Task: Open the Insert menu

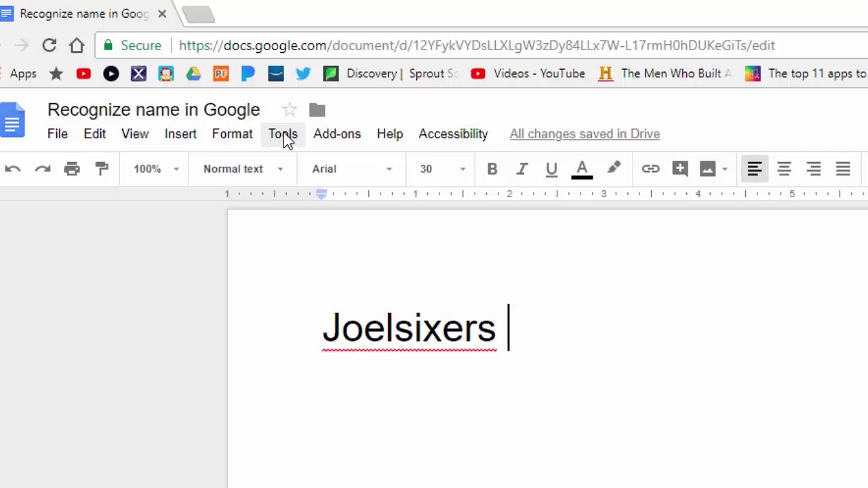Action: 180,134
